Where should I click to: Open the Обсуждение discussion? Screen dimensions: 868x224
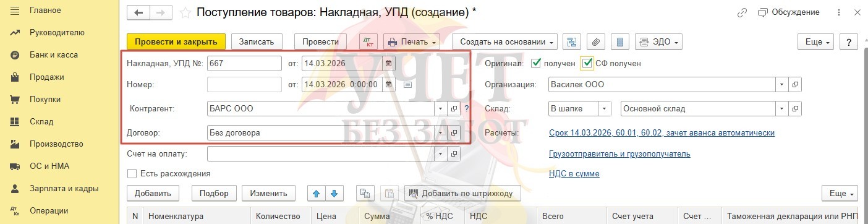789,12
